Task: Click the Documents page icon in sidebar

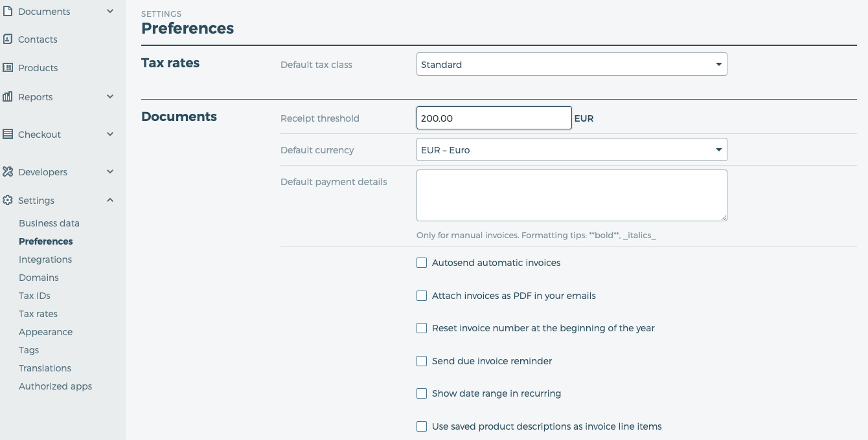Action: (8, 12)
